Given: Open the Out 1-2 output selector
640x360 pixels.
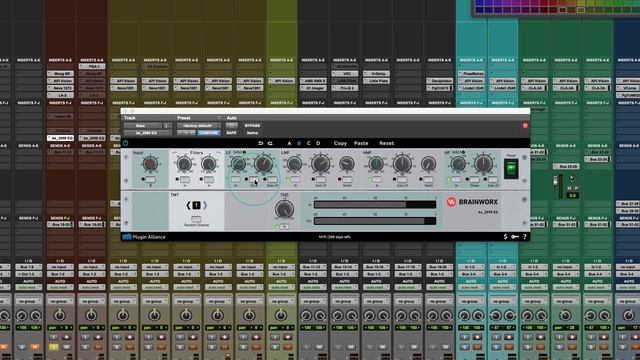Looking at the screenshot, I should coord(28,274).
